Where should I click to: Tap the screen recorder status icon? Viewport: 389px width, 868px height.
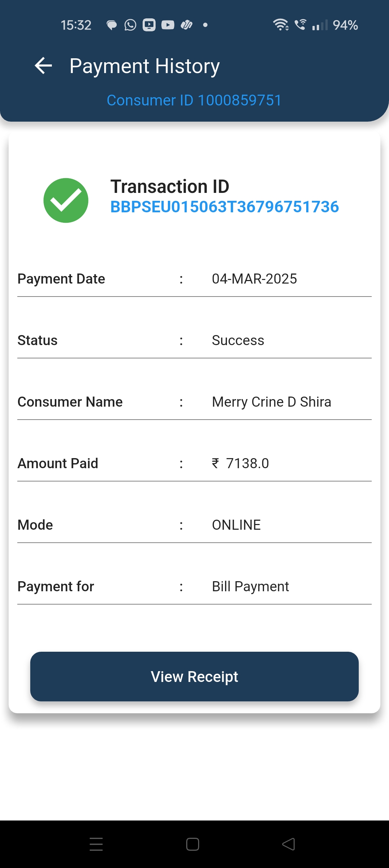[x=149, y=25]
